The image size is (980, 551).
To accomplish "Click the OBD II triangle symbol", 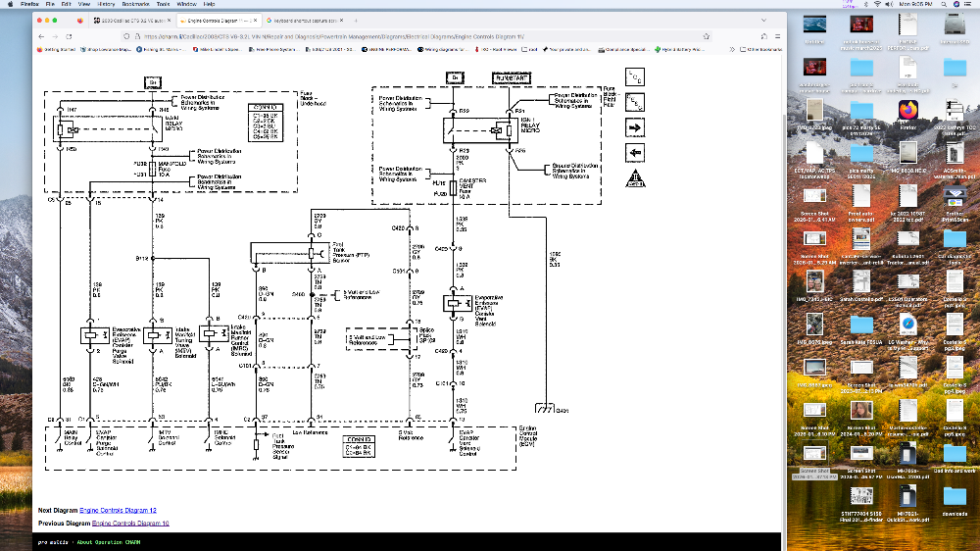I will tap(635, 178).
